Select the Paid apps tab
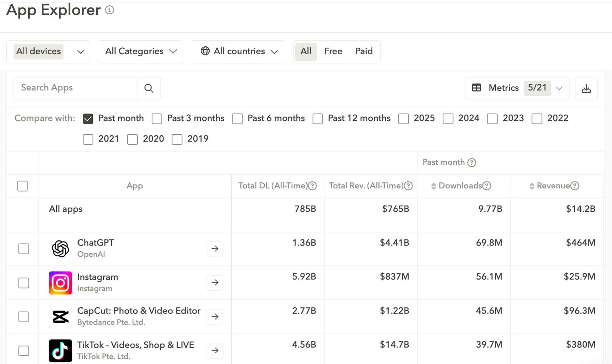This screenshot has height=364, width=612. coord(364,51)
